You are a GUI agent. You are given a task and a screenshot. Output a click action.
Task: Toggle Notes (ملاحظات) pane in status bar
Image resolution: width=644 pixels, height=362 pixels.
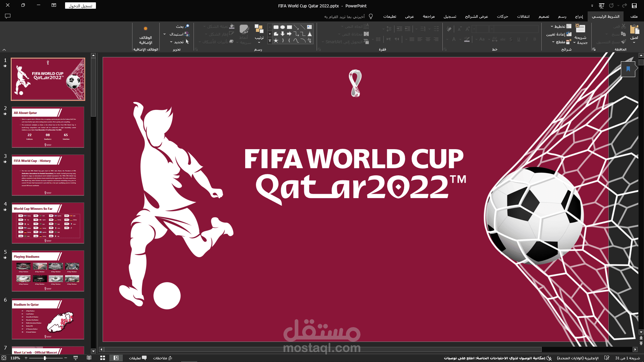(x=163, y=358)
